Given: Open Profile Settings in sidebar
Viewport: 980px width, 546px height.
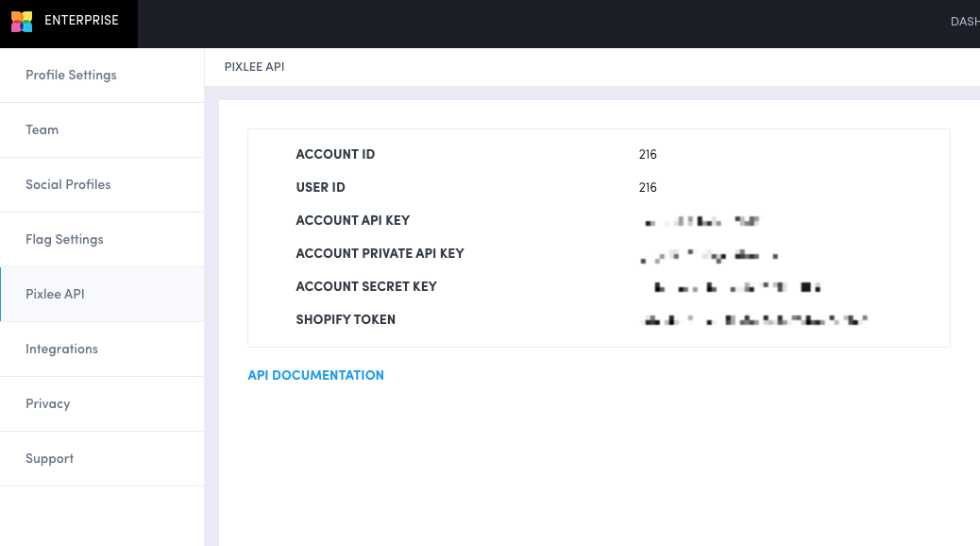Looking at the screenshot, I should [102, 75].
